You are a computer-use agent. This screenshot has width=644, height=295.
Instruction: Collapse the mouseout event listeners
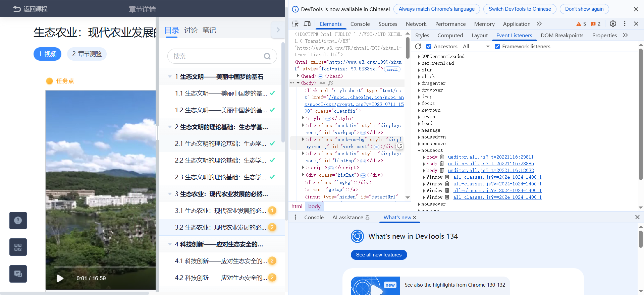[x=419, y=151]
